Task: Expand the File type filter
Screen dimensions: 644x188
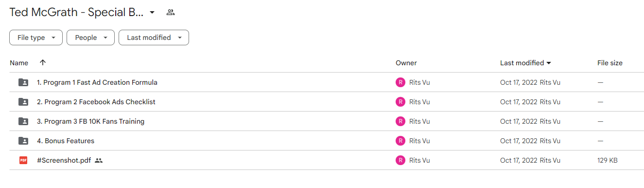Action: (36, 38)
